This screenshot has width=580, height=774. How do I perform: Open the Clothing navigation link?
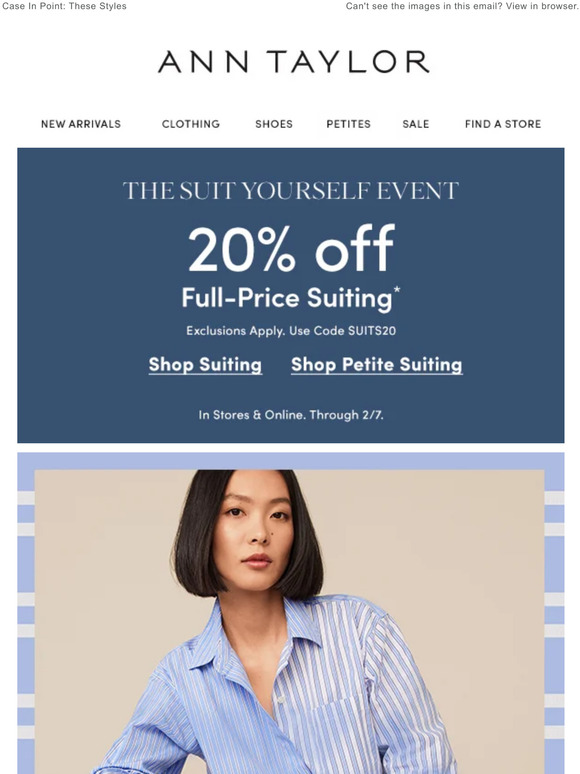coord(191,124)
